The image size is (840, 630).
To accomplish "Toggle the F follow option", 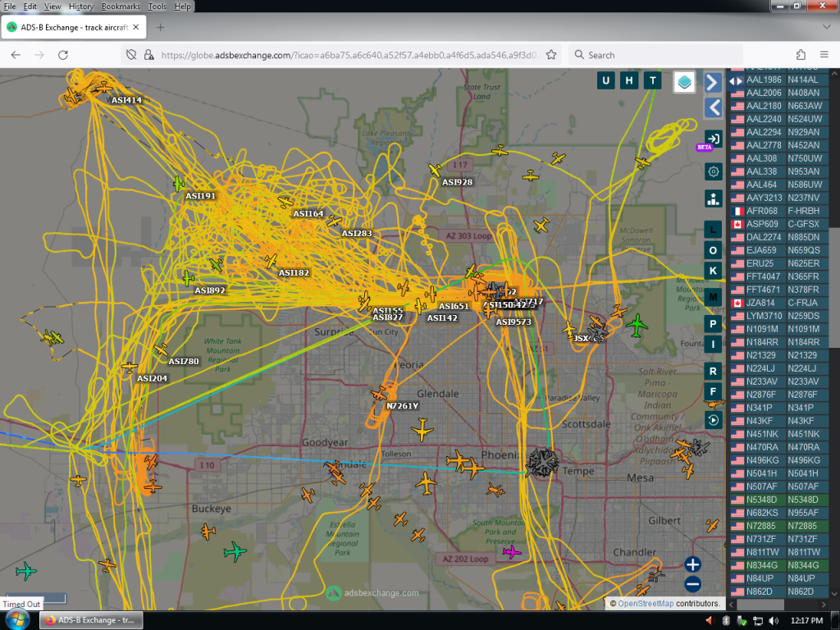I will (713, 391).
